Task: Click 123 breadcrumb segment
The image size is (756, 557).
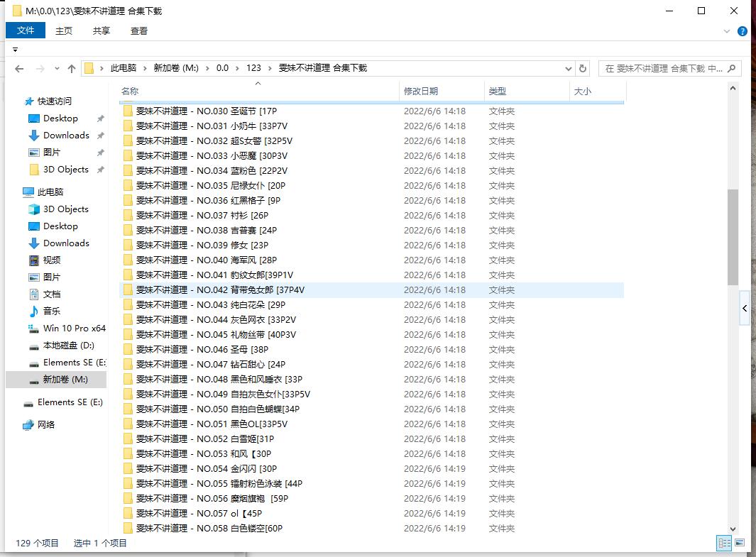Action: coord(253,68)
